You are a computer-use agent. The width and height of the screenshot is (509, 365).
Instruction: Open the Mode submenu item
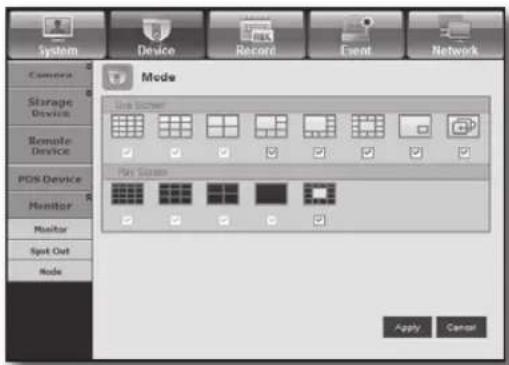[x=50, y=271]
